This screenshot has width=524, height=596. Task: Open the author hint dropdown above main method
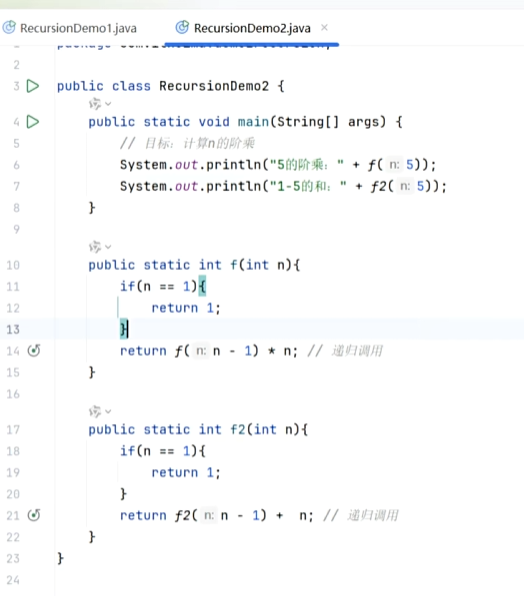[x=100, y=104]
